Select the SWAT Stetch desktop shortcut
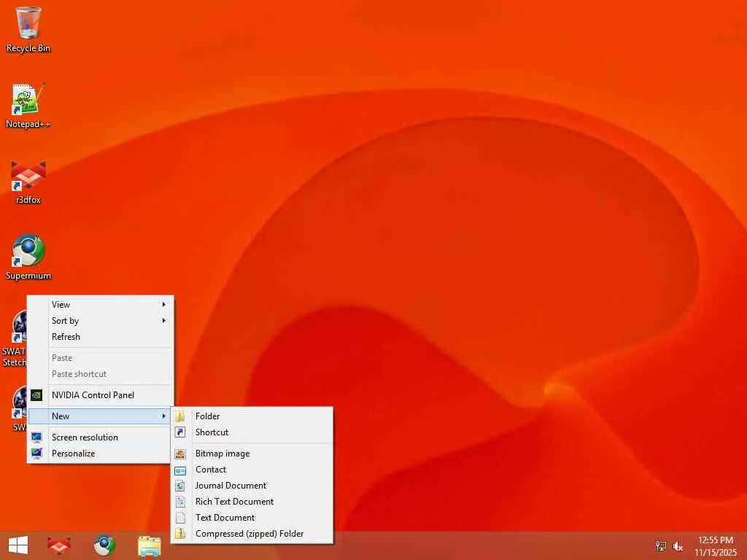This screenshot has height=560, width=747. tap(15, 338)
